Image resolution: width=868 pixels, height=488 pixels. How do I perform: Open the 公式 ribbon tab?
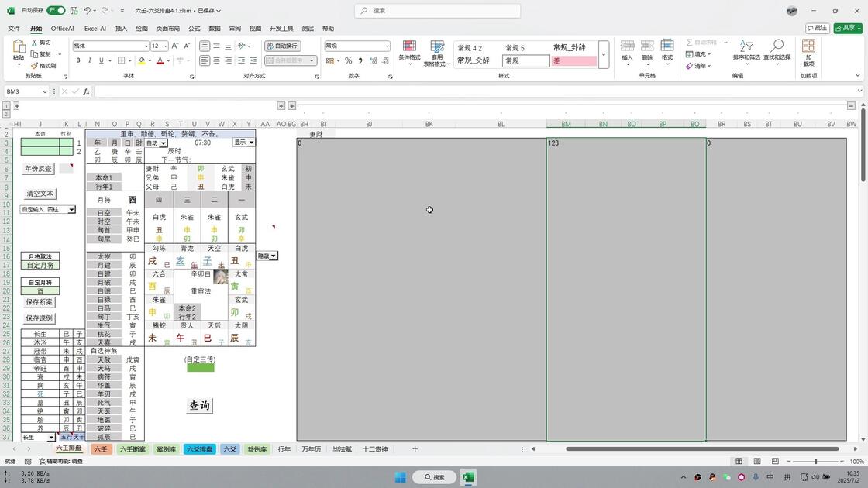pyautogui.click(x=195, y=28)
